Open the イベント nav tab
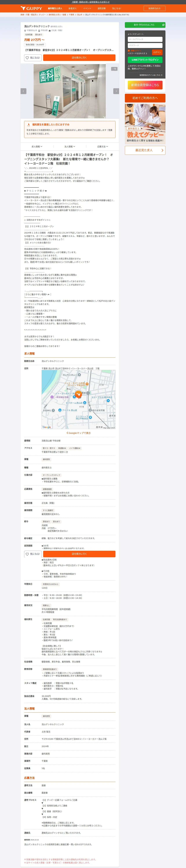186x868 pixels. click(87, 8)
